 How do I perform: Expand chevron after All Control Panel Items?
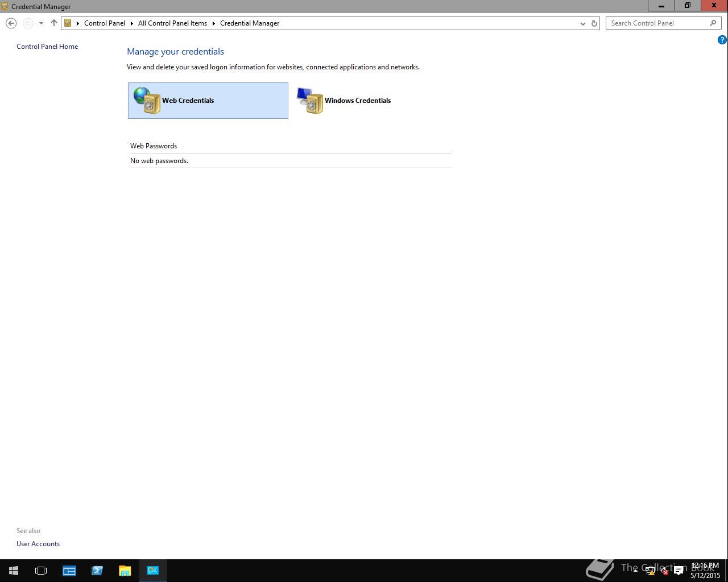pyautogui.click(x=214, y=23)
